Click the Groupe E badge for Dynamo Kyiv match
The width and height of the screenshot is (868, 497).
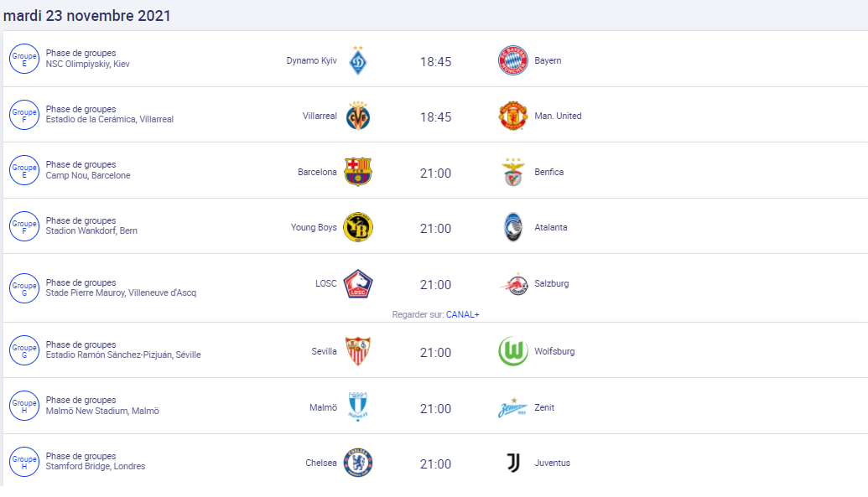24,60
